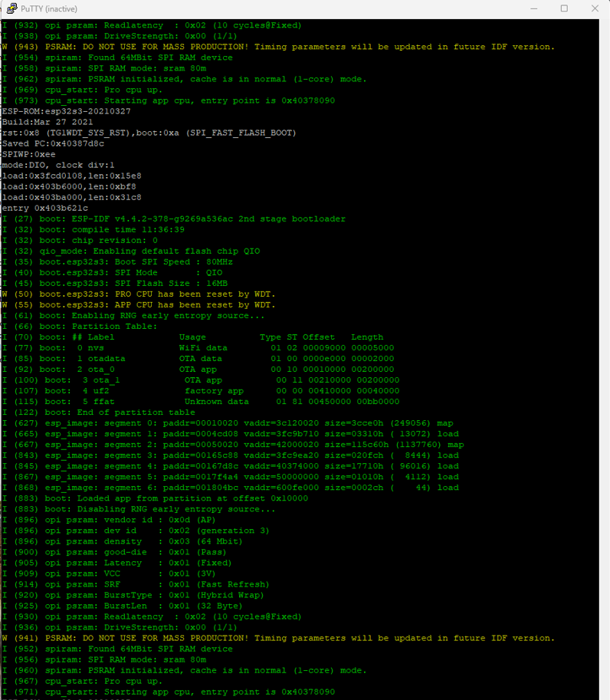The height and width of the screenshot is (700, 610).
Task: Click 'Latency : 0x01 (Fixed)'
Action: [168, 563]
